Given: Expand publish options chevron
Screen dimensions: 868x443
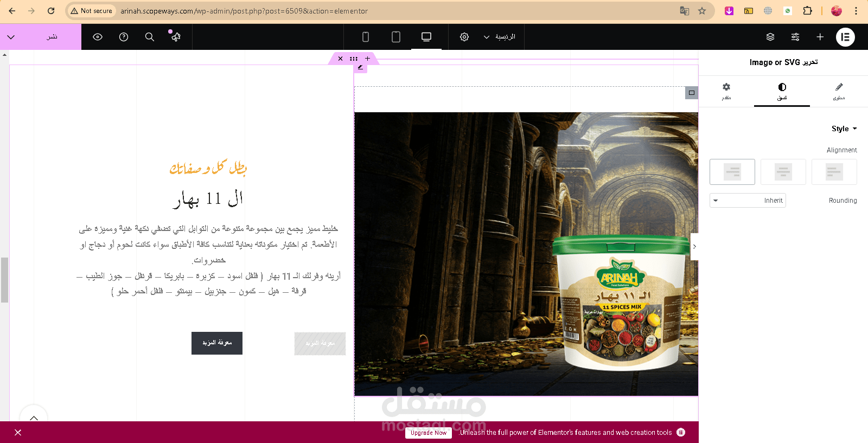Looking at the screenshot, I should pos(11,37).
